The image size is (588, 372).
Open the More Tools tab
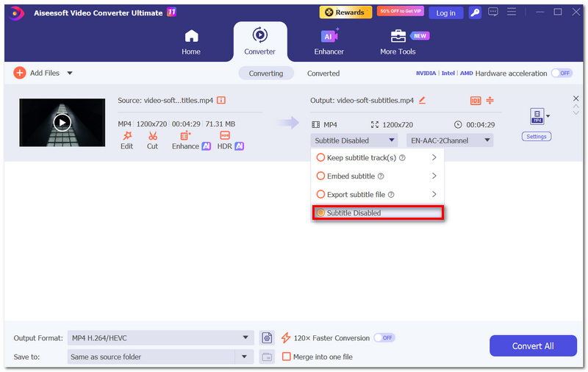[398, 42]
